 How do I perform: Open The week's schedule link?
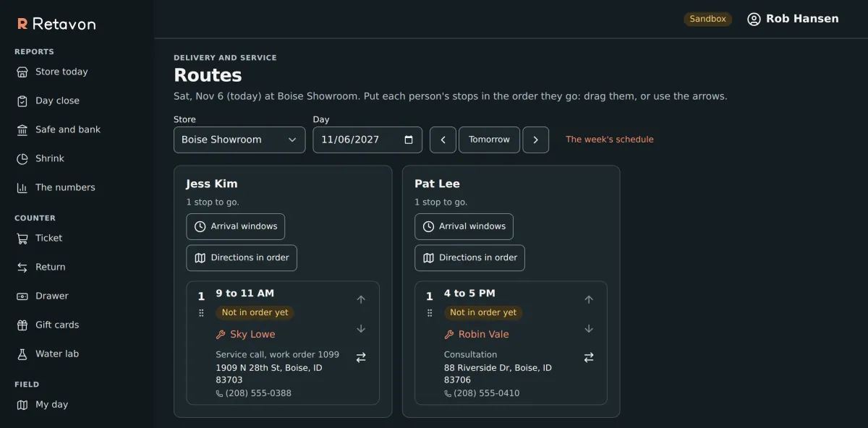click(610, 140)
